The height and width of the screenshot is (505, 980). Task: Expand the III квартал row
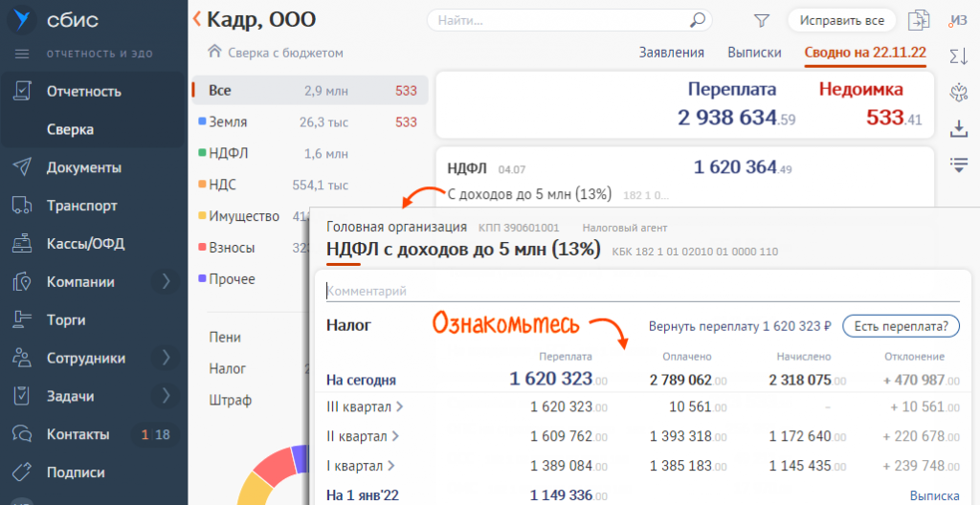pyautogui.click(x=399, y=407)
